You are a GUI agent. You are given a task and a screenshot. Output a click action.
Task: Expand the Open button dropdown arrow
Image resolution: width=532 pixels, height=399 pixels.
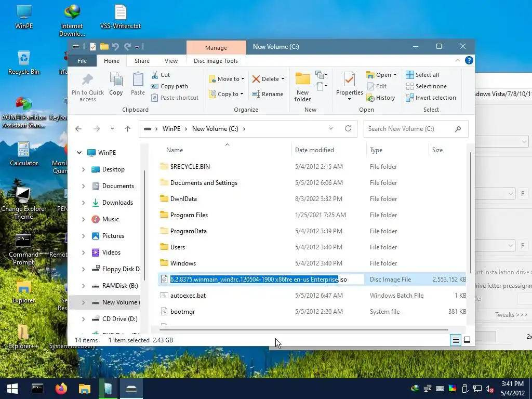pos(395,75)
